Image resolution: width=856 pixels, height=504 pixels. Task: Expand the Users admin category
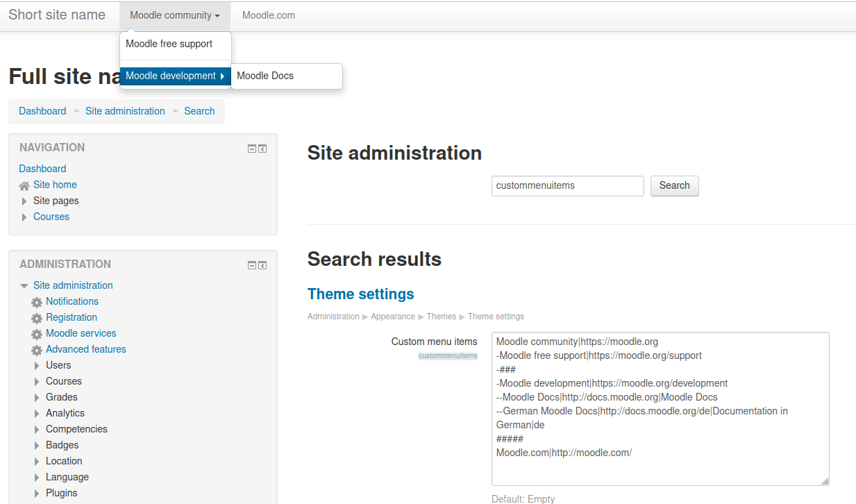pos(37,366)
